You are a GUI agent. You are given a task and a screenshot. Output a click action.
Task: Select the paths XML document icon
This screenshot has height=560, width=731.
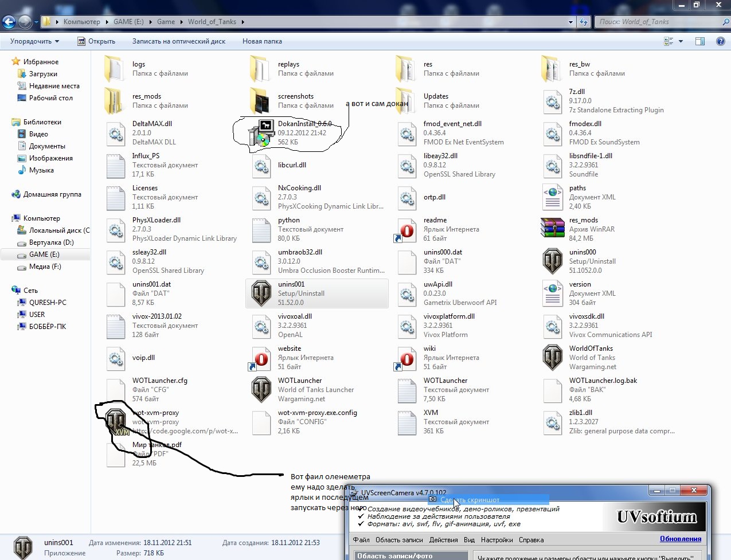pyautogui.click(x=552, y=197)
